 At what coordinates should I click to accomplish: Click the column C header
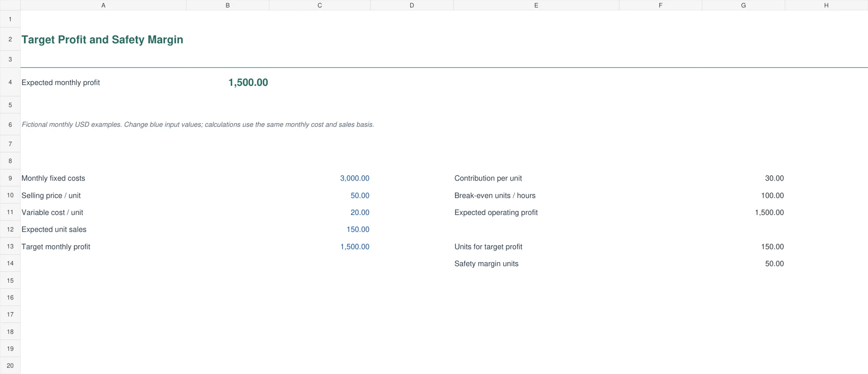coord(320,5)
